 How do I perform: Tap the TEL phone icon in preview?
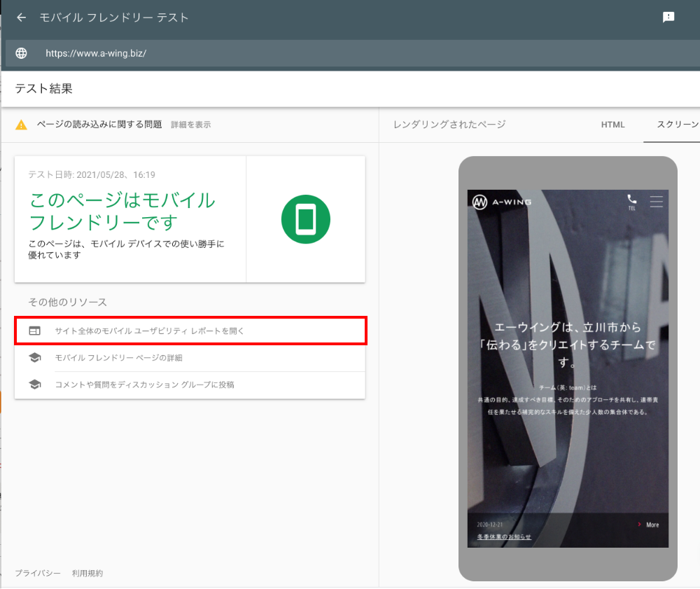tap(631, 201)
